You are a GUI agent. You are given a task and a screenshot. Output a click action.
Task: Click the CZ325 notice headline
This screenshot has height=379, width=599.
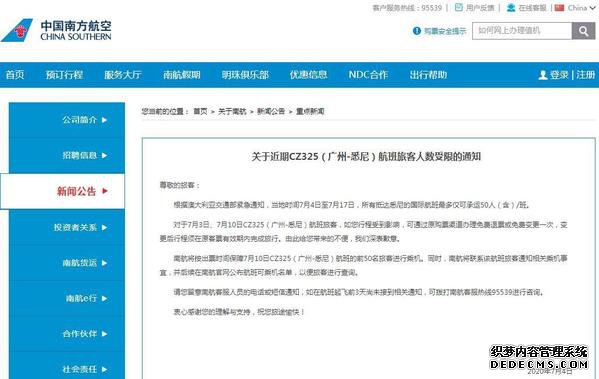[x=366, y=157]
